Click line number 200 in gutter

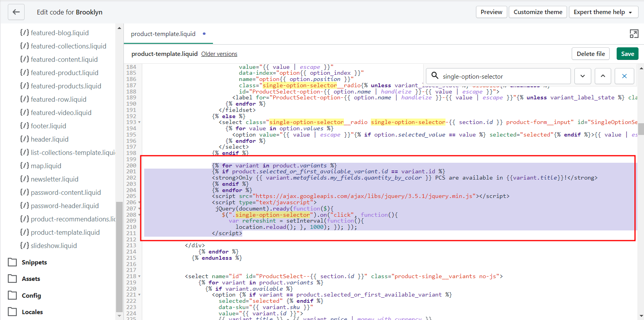tap(131, 165)
